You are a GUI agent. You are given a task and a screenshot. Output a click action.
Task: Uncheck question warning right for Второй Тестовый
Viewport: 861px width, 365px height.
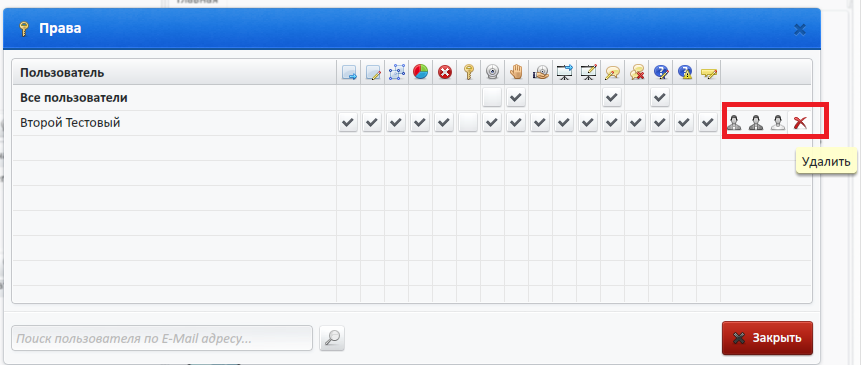[x=684, y=122]
